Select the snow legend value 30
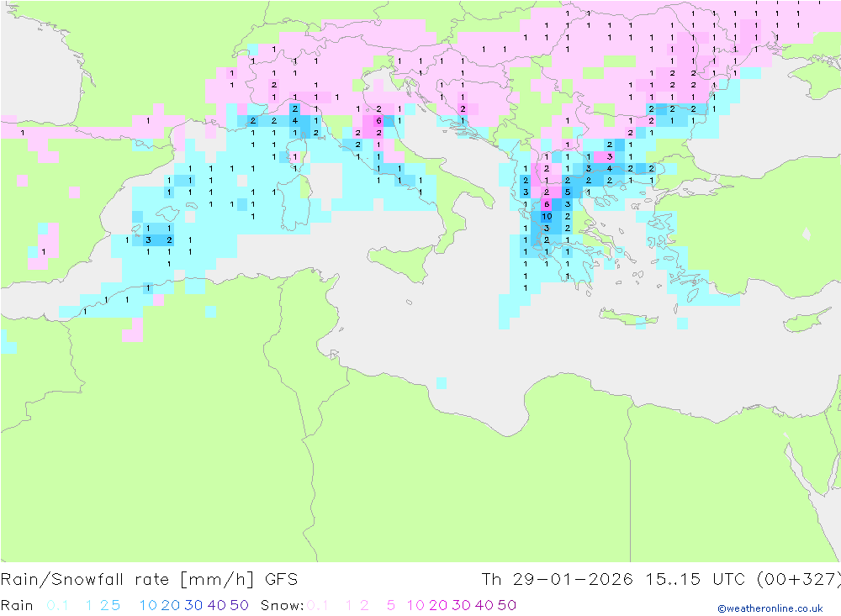This screenshot has height=616, width=841. pos(461,605)
